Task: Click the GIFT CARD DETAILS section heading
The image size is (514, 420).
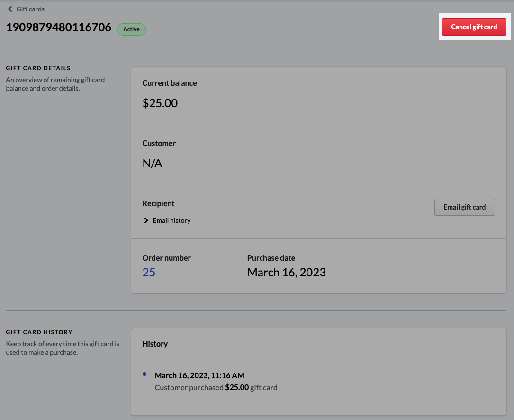Action: tap(38, 68)
